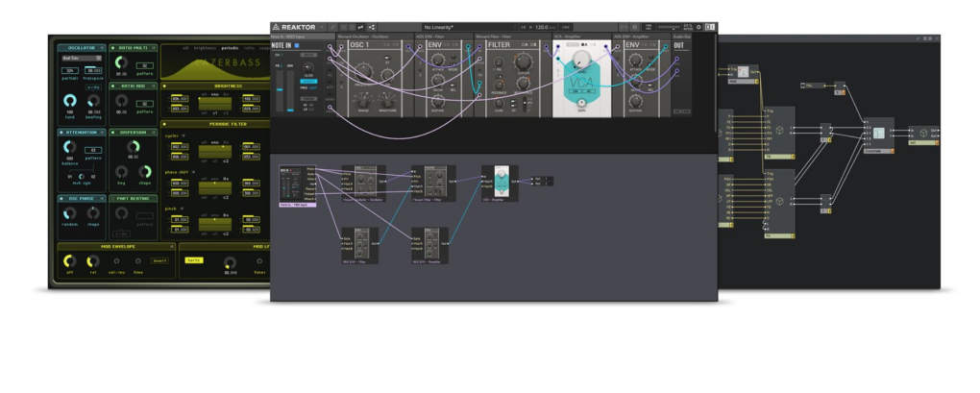Click the restart transport button
980x393 pixels.
tap(523, 27)
